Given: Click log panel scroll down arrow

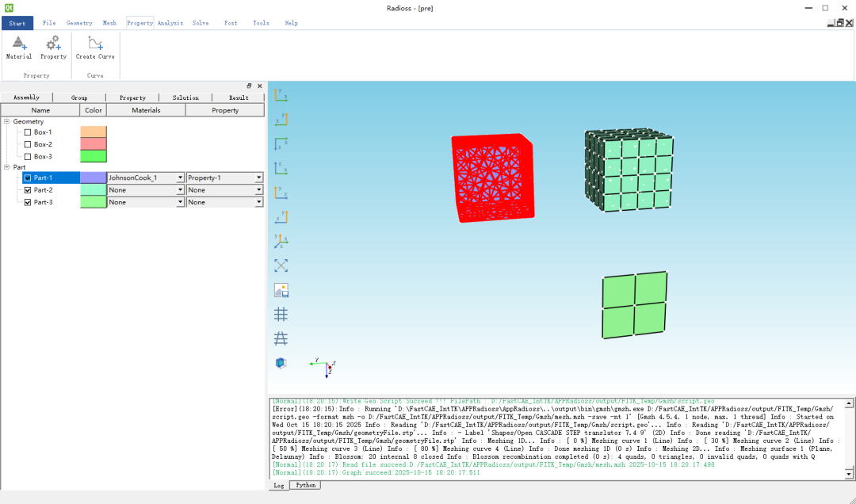Looking at the screenshot, I should [849, 473].
